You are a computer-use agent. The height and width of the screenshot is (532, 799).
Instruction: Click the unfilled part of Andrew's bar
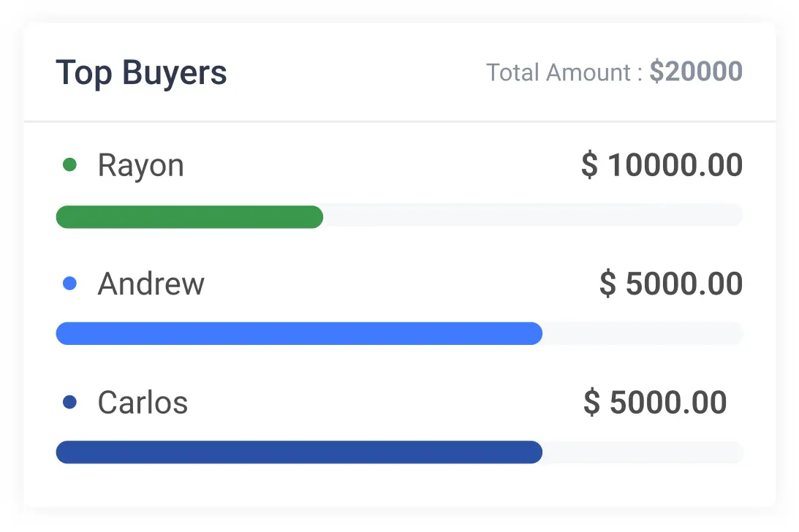tap(643, 333)
